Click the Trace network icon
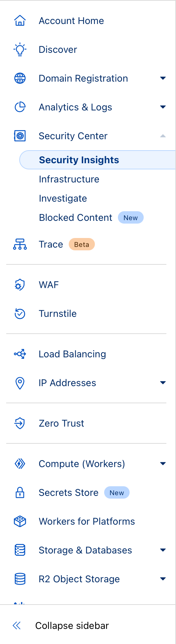Image resolution: width=176 pixels, height=644 pixels. point(20,244)
